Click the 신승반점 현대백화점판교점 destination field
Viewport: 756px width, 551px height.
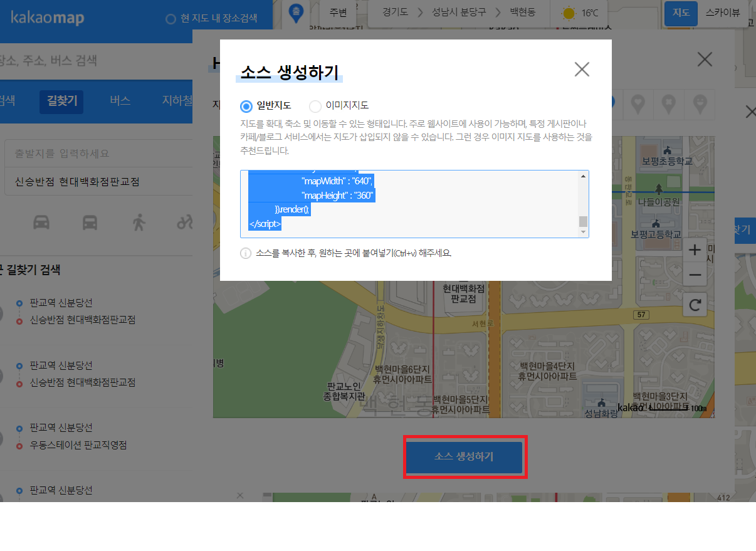coord(98,182)
